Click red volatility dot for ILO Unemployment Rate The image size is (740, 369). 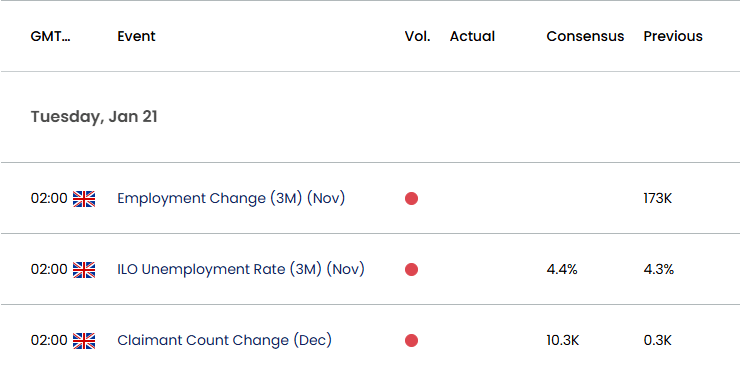pyautogui.click(x=411, y=269)
